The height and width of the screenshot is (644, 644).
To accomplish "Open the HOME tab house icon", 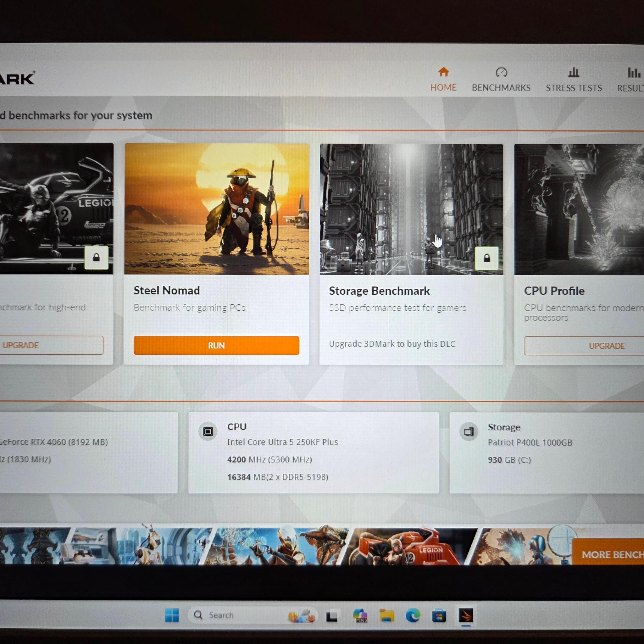I will 443,72.
